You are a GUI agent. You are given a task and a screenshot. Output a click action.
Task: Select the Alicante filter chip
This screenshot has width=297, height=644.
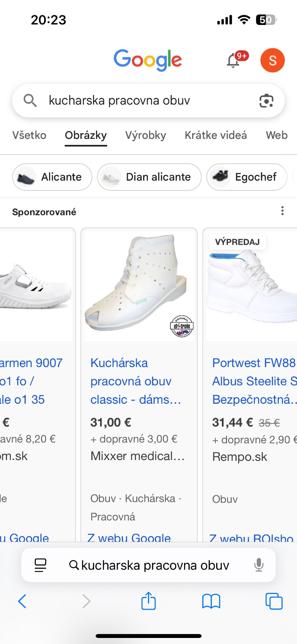tap(52, 177)
